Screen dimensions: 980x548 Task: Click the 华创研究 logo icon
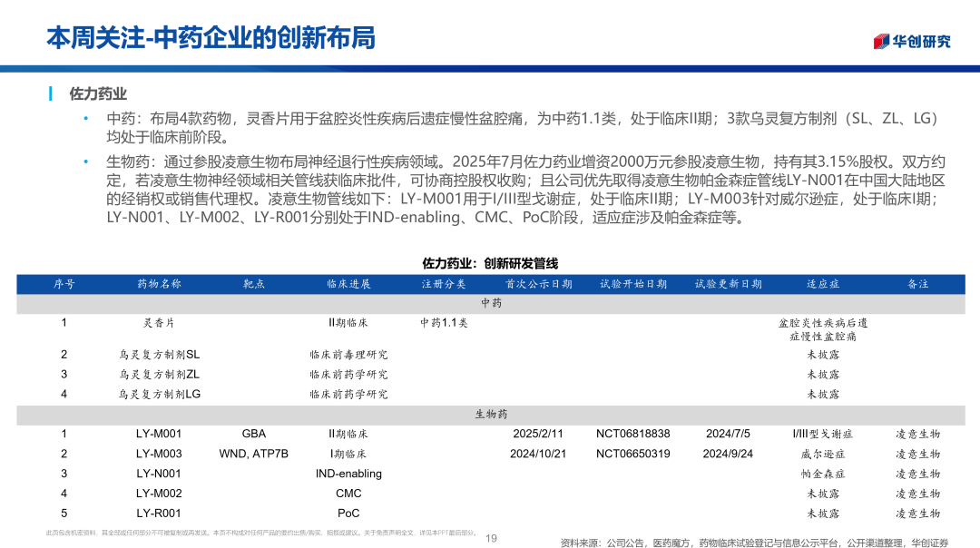click(880, 41)
